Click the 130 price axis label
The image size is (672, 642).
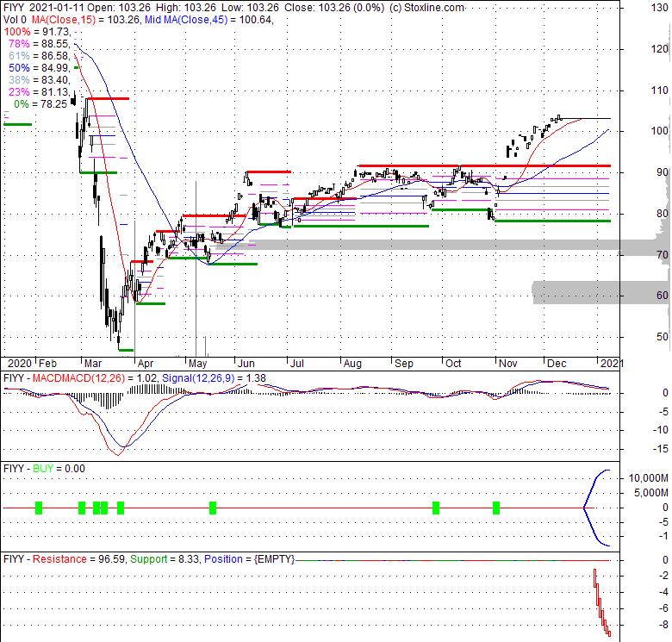(x=660, y=8)
